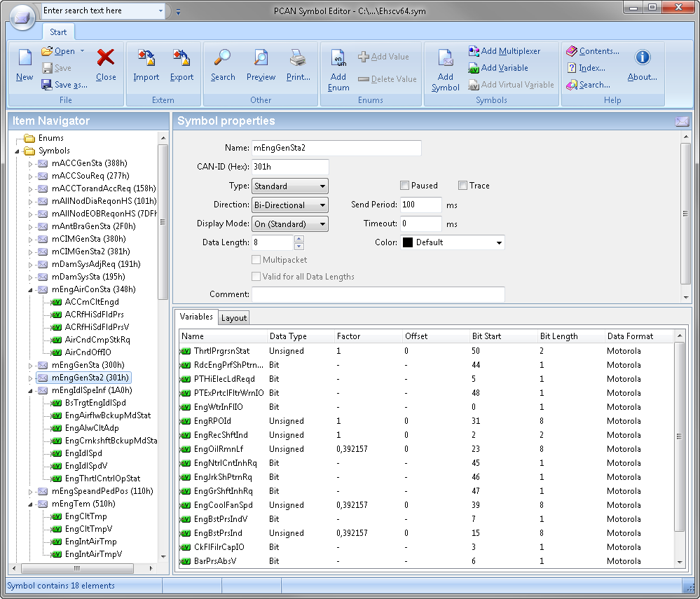The height and width of the screenshot is (599, 700).
Task: Expand the mEngGenSta (300h) tree node
Action: pyautogui.click(x=31, y=365)
